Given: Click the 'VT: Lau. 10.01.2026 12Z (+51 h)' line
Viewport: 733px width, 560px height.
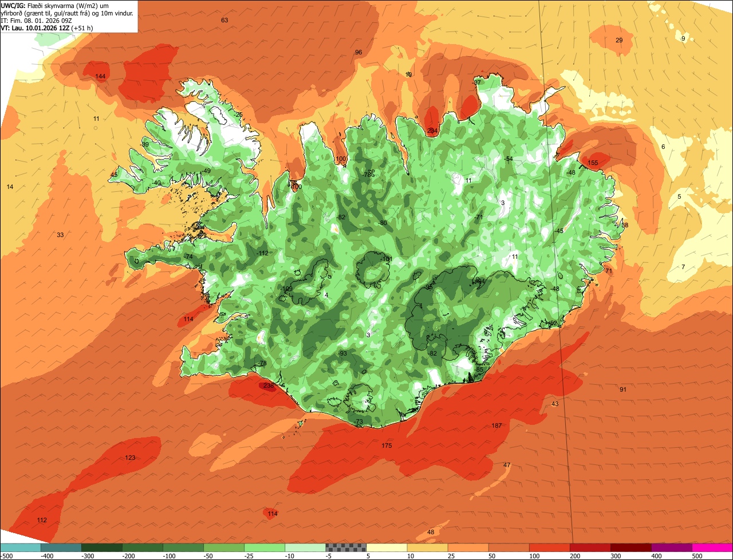Looking at the screenshot, I should [47, 27].
